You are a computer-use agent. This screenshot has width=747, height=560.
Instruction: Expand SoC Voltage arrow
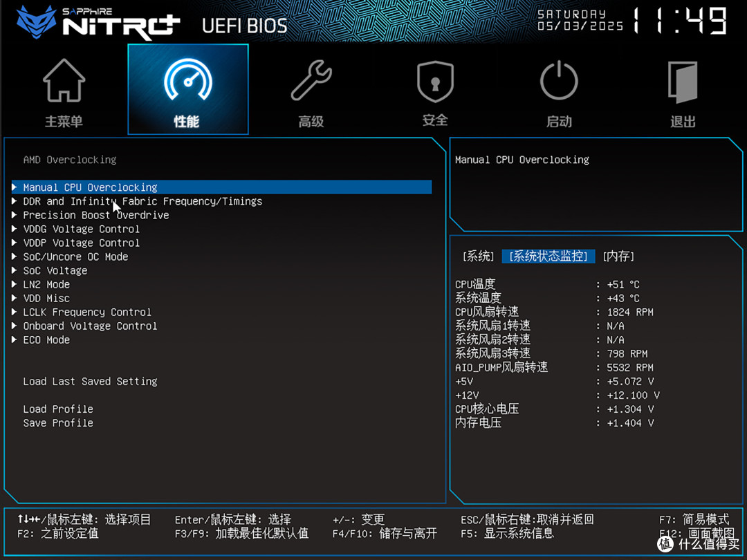click(15, 270)
